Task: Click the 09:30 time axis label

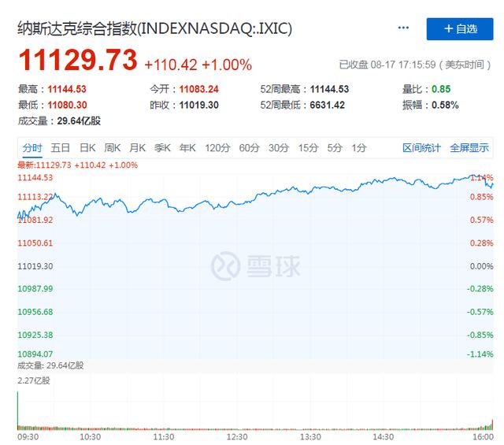Action: pos(28,437)
